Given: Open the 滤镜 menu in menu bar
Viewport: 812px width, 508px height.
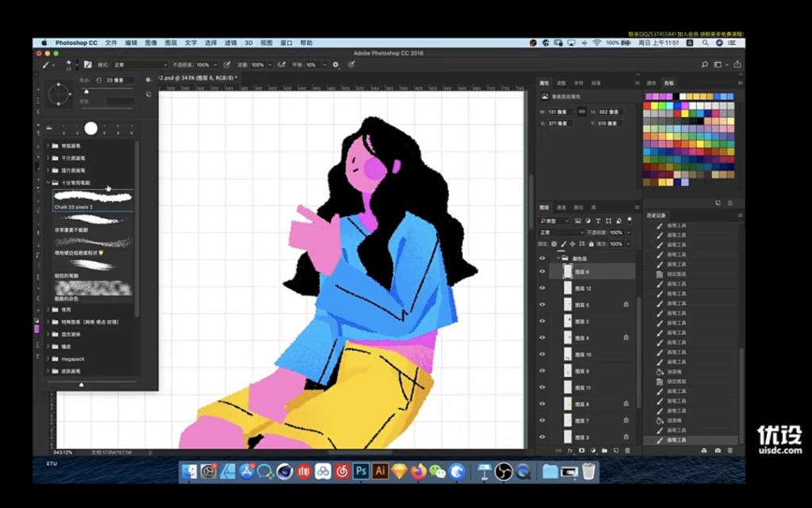Looking at the screenshot, I should [230, 43].
